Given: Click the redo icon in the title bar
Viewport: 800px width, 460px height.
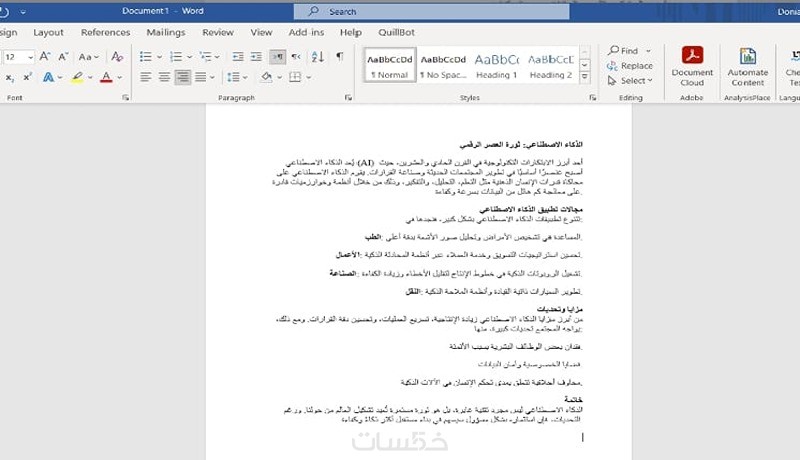Looking at the screenshot, I should (4, 11).
